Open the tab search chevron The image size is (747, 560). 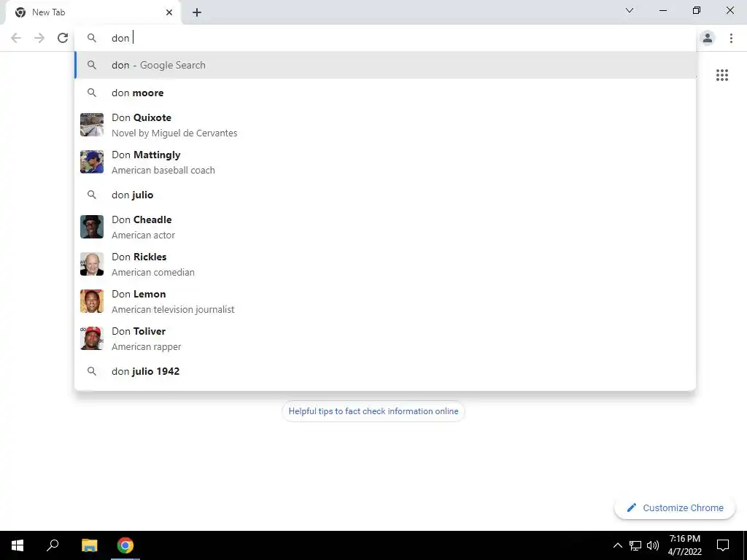pos(630,10)
